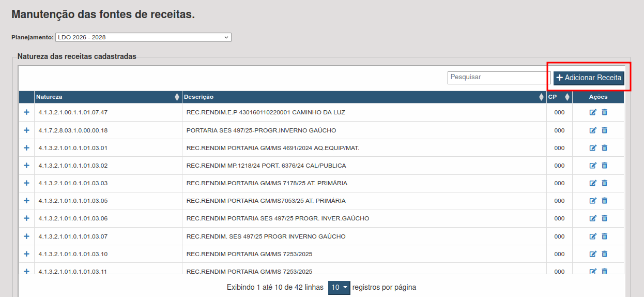Delete row with natureza 4.1.3.2.1.01.0.1.01.03.07
Image resolution: width=644 pixels, height=297 pixels.
(604, 236)
